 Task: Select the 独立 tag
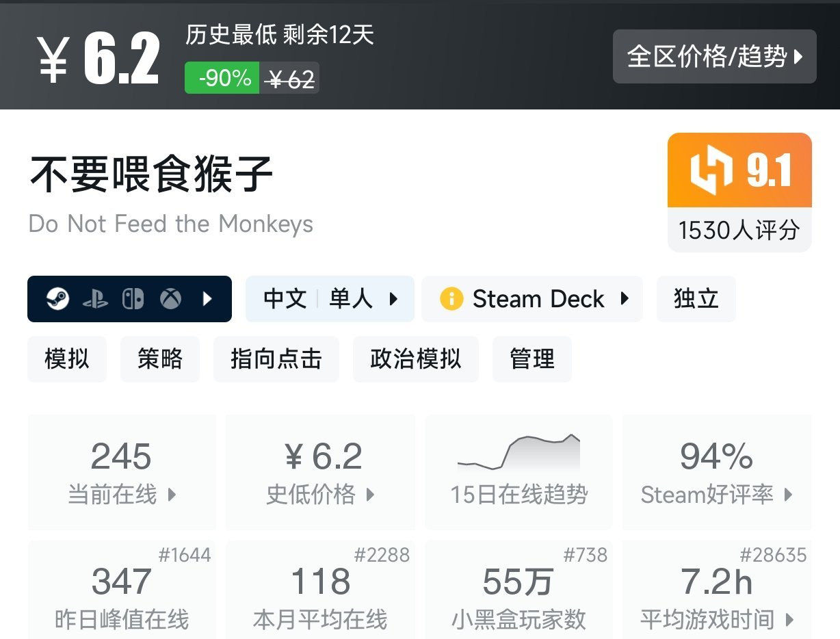[x=696, y=299]
